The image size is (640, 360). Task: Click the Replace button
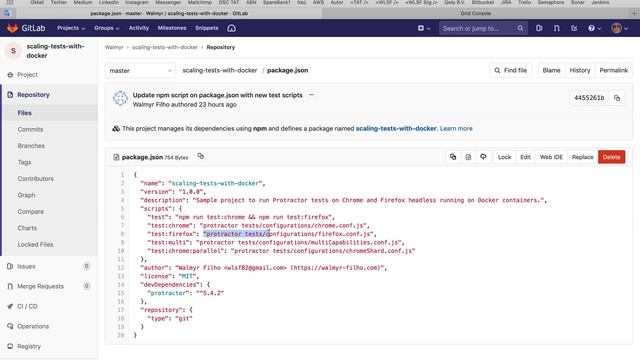[x=582, y=157]
